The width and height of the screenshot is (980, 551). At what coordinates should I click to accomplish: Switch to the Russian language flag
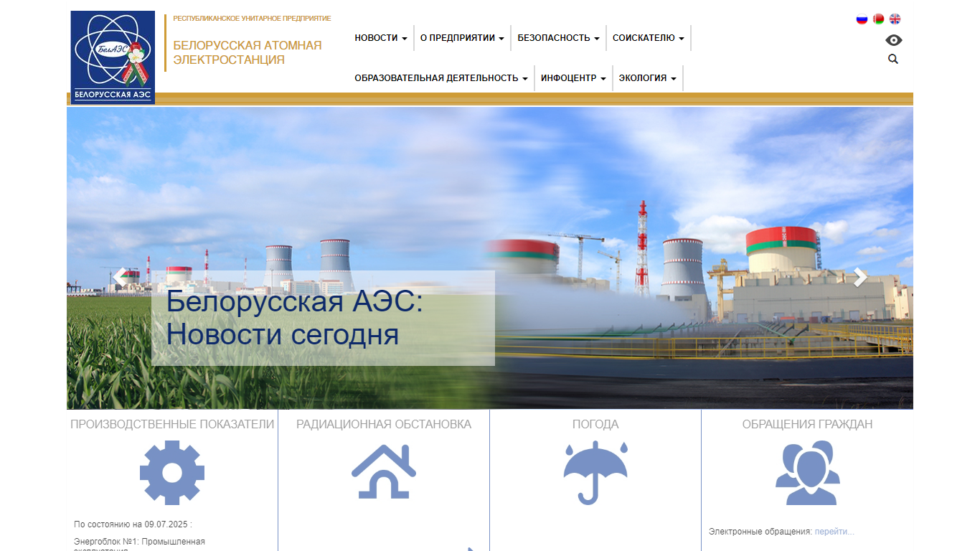point(862,19)
